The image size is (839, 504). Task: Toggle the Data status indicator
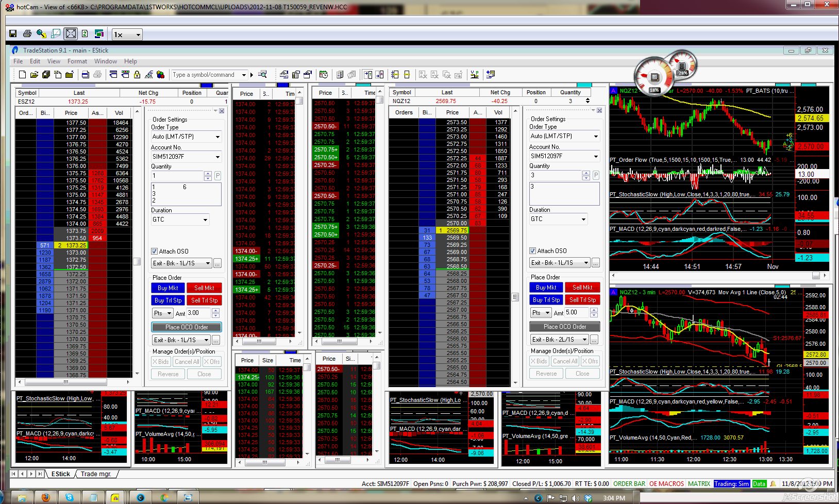759,484
